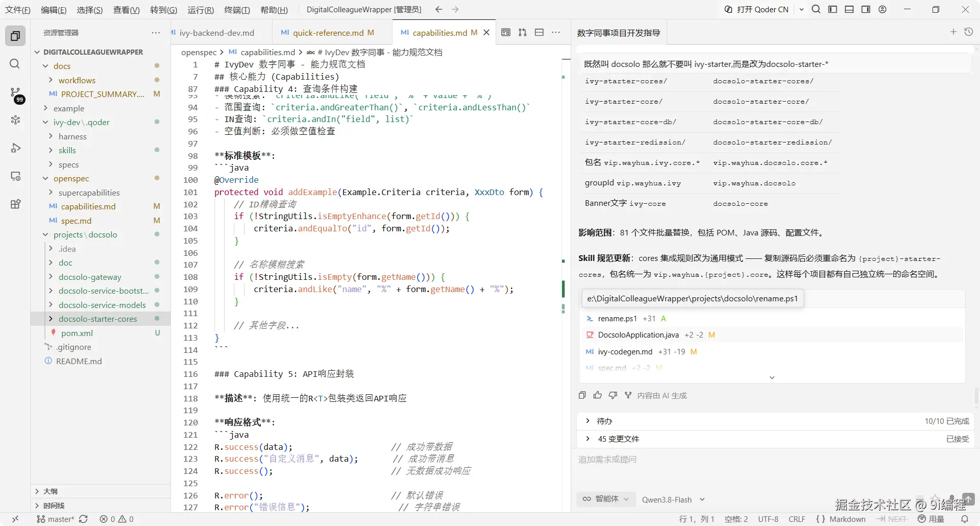Close the capabilities.md tab
Viewport: 980px width, 526px height.
[x=486, y=33]
